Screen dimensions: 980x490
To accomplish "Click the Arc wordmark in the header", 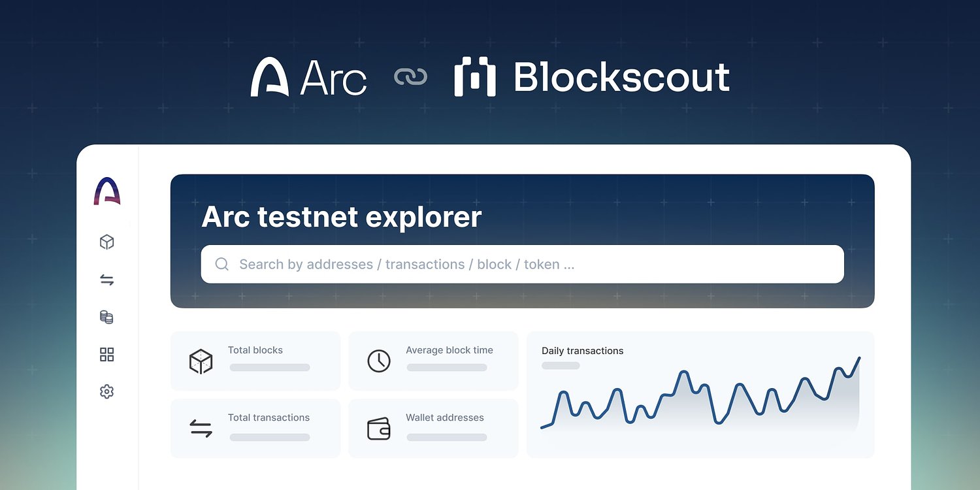I will click(332, 77).
